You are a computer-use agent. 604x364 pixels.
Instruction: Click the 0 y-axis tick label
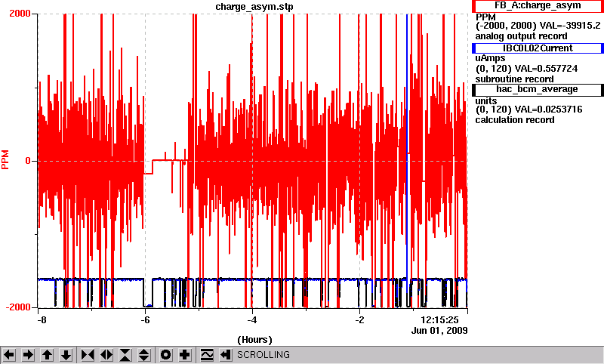(28, 161)
